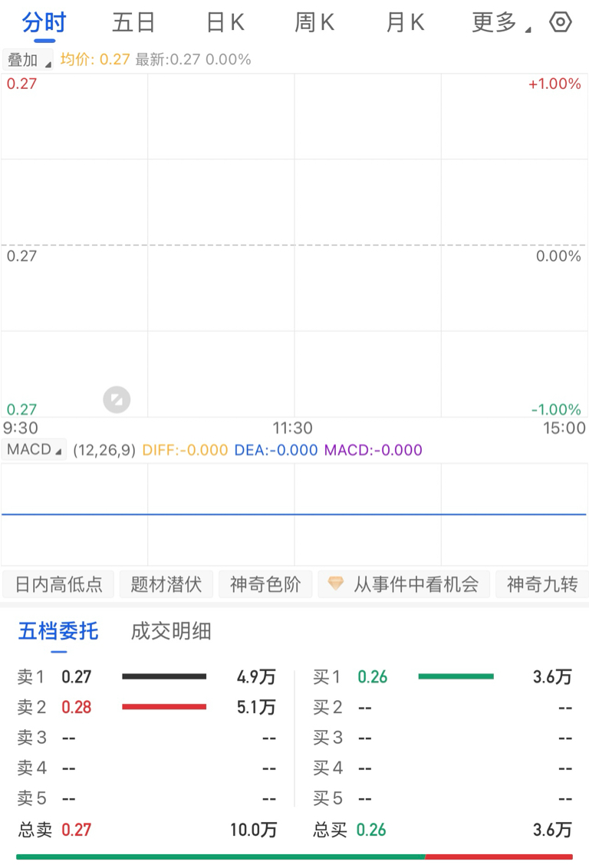Open the 叠加 overlay dropdown

coord(28,59)
